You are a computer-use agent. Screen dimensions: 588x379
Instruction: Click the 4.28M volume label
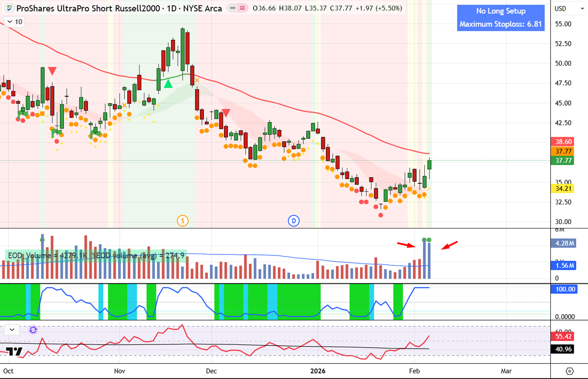click(x=564, y=243)
